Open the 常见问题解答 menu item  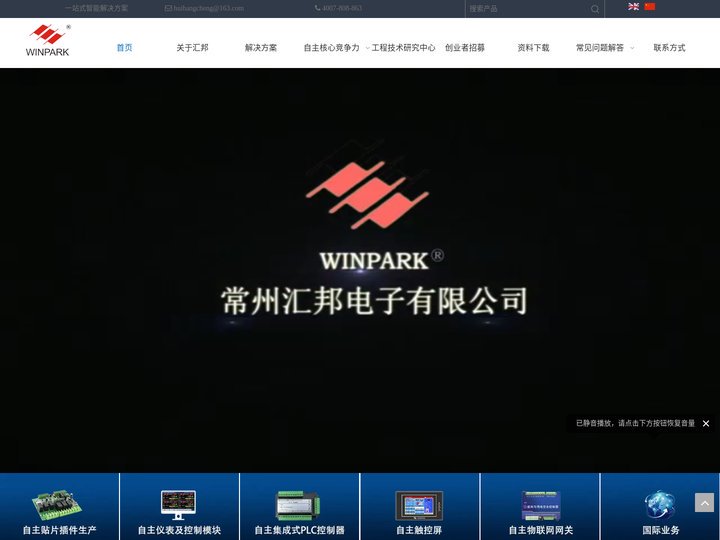pos(600,48)
